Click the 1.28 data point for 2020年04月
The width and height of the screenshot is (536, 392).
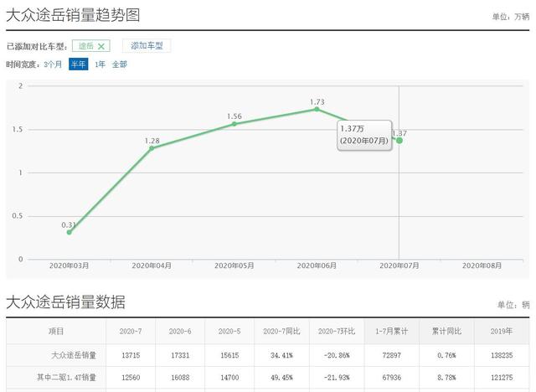point(152,148)
